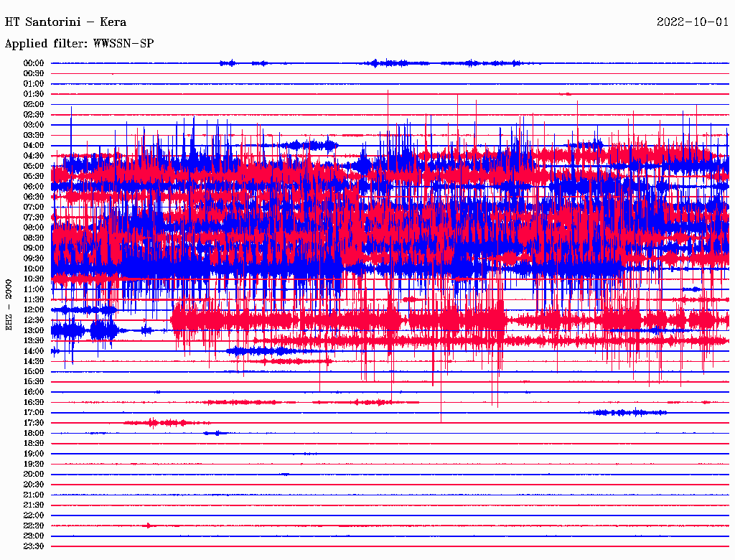Click the 04:00 time label
The width and height of the screenshot is (735, 560).
pos(34,146)
